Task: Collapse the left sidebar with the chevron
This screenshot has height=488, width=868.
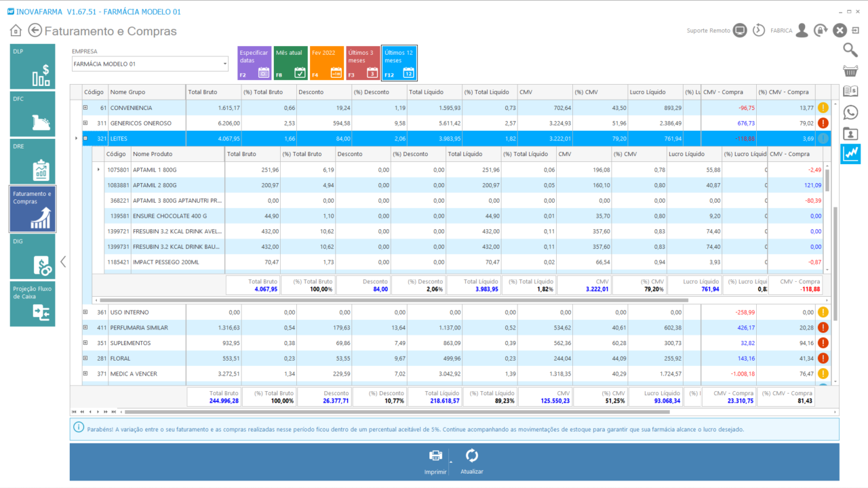Action: 63,262
